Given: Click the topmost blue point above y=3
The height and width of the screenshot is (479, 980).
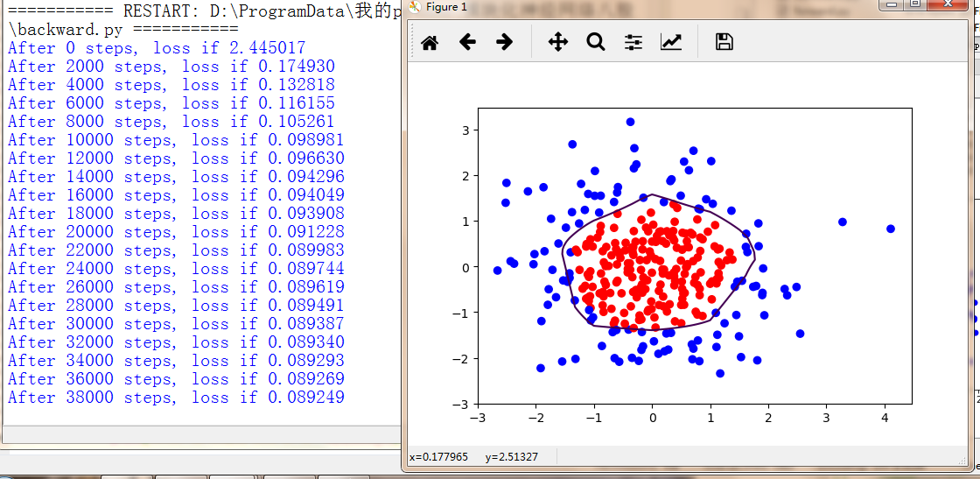Looking at the screenshot, I should pos(631,122).
